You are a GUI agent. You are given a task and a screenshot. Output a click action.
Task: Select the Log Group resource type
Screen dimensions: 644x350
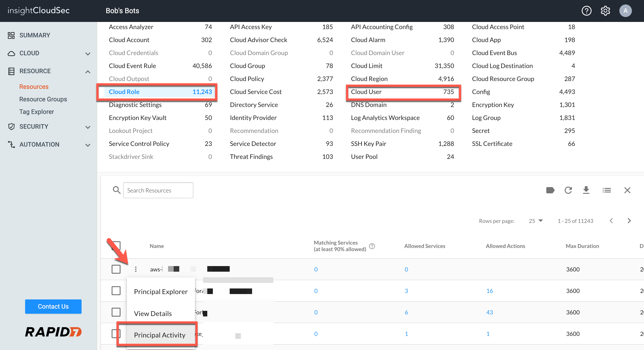click(x=523, y=117)
